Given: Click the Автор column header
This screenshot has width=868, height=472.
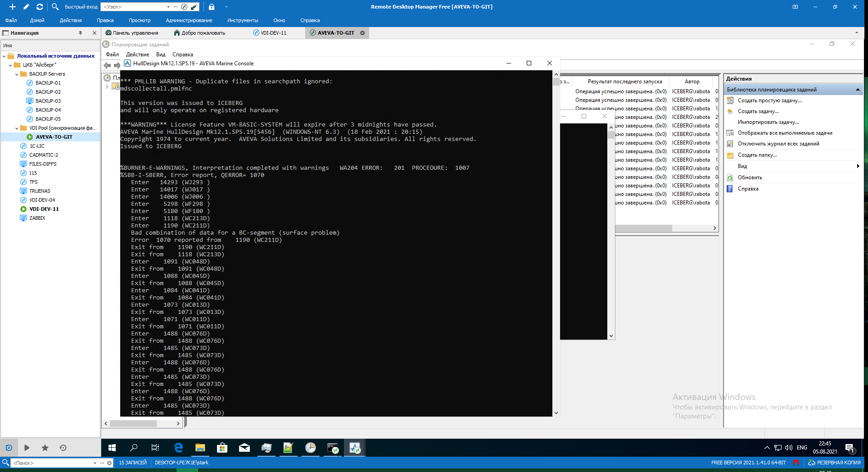Looking at the screenshot, I should [x=692, y=82].
